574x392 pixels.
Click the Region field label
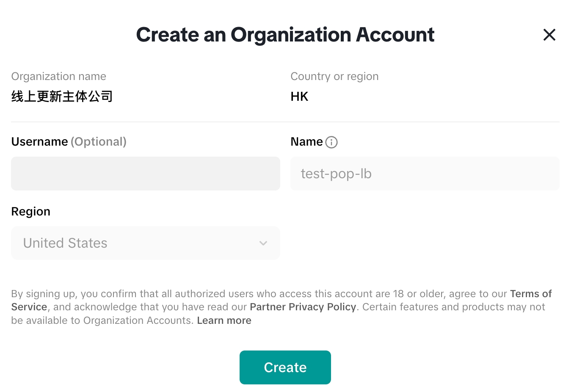pyautogui.click(x=30, y=211)
